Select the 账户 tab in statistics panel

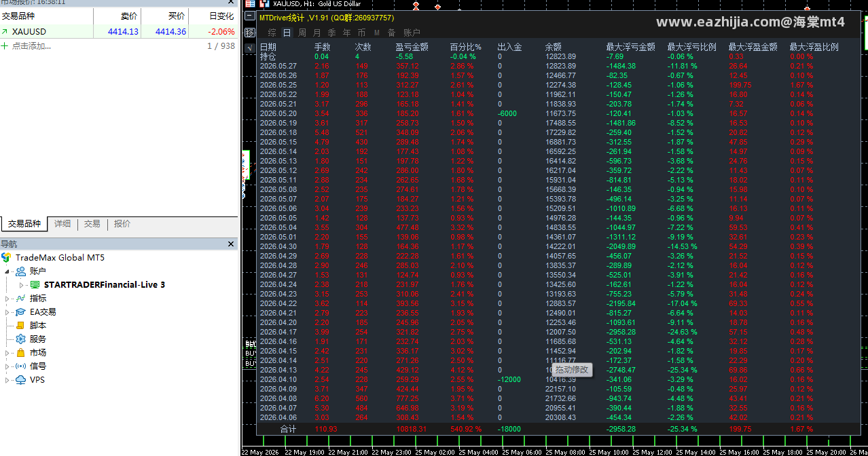[x=412, y=33]
